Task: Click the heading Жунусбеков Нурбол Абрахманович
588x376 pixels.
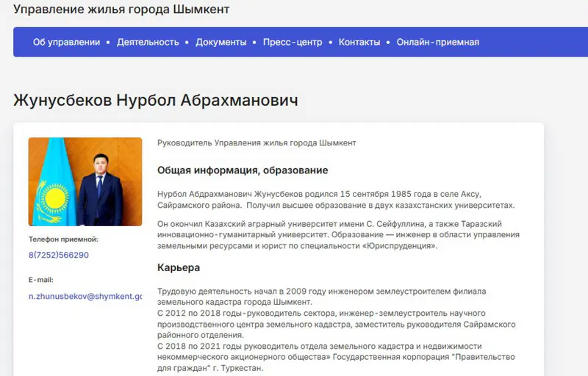Action: [x=156, y=100]
